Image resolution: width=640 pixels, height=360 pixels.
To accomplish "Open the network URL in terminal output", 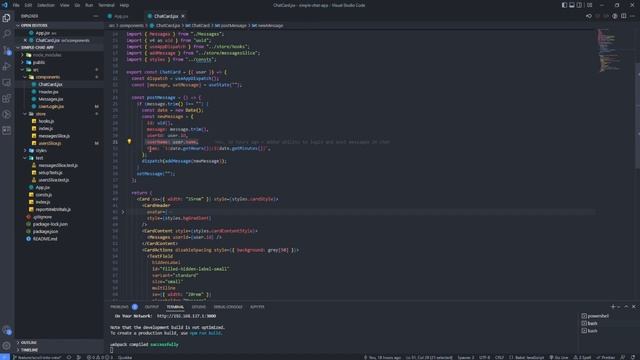I will pos(187,316).
